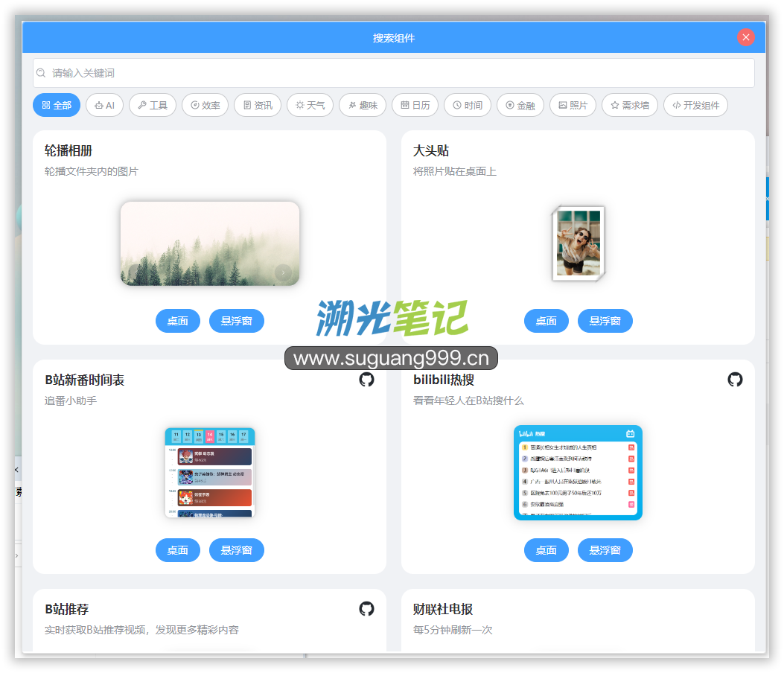Select the 趣味 category tab

363,105
